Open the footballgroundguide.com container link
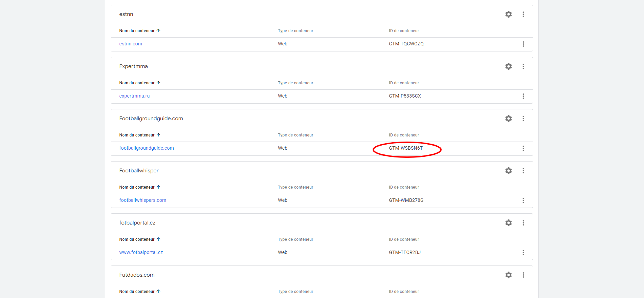Image resolution: width=644 pixels, height=298 pixels. [x=147, y=148]
